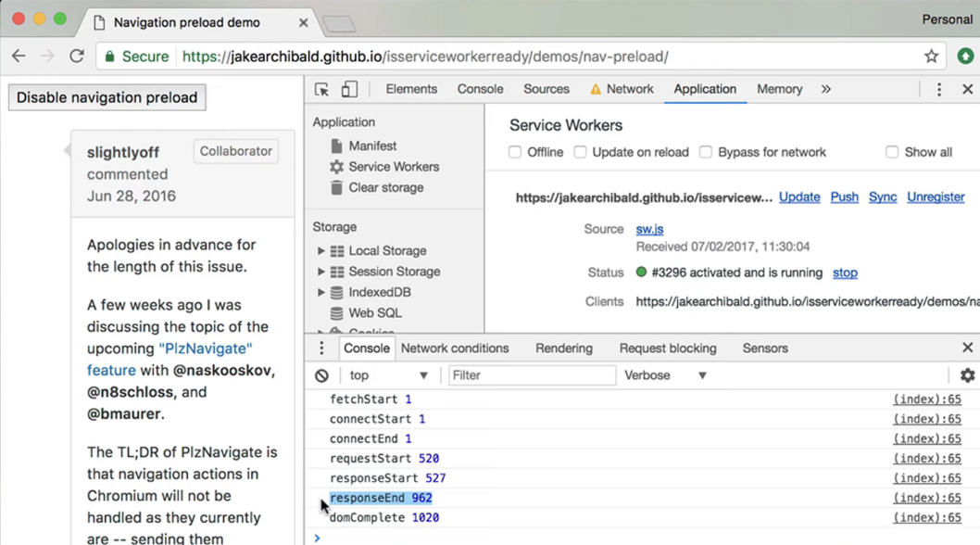Open (index):65 link on domComplete row
The width and height of the screenshot is (980, 545).
point(927,517)
